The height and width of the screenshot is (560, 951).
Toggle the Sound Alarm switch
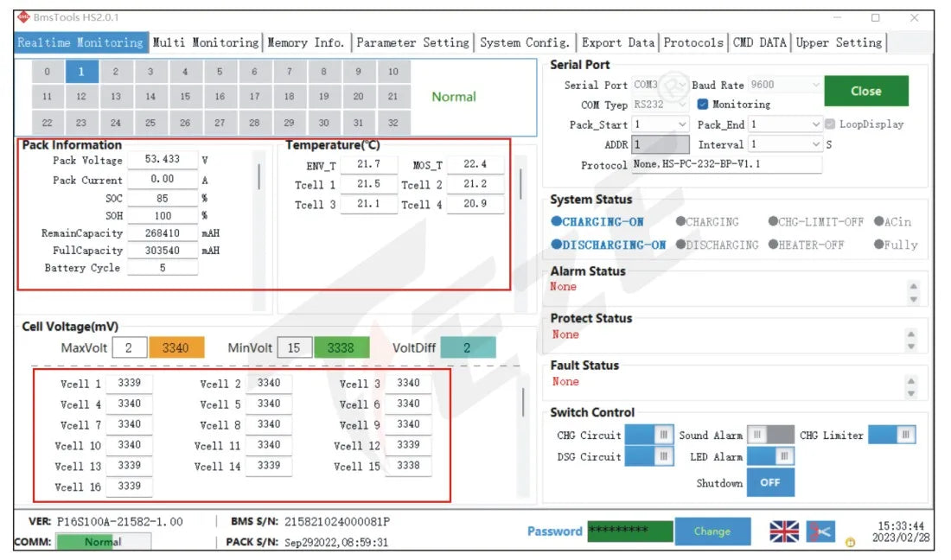point(770,435)
